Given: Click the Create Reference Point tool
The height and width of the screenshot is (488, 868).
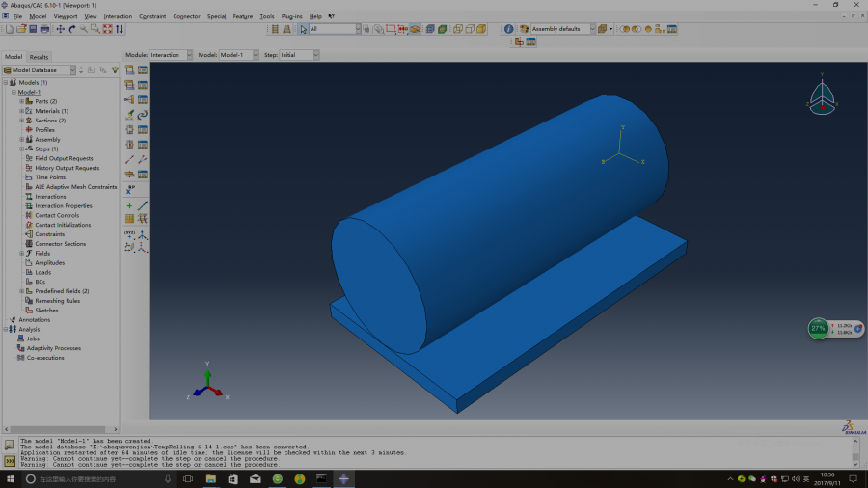Looking at the screenshot, I should click(x=129, y=190).
